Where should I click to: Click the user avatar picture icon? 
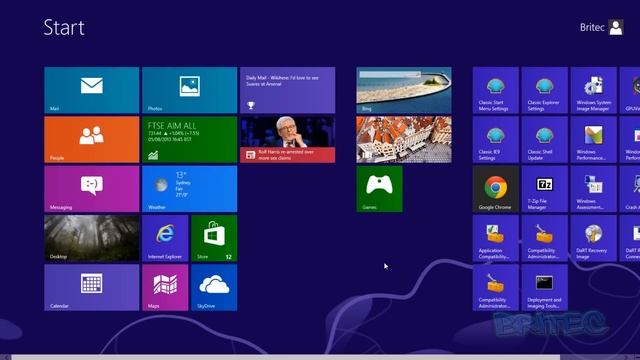click(616, 27)
